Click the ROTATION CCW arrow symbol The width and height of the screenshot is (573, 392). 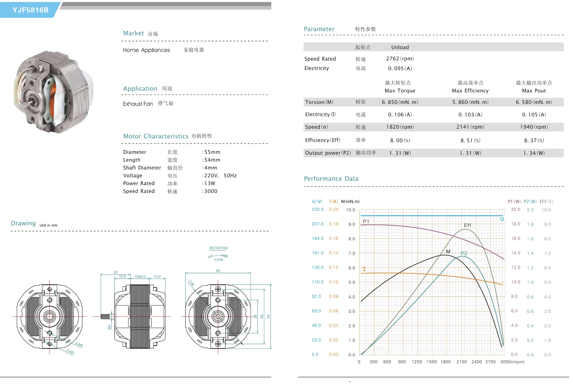click(218, 256)
